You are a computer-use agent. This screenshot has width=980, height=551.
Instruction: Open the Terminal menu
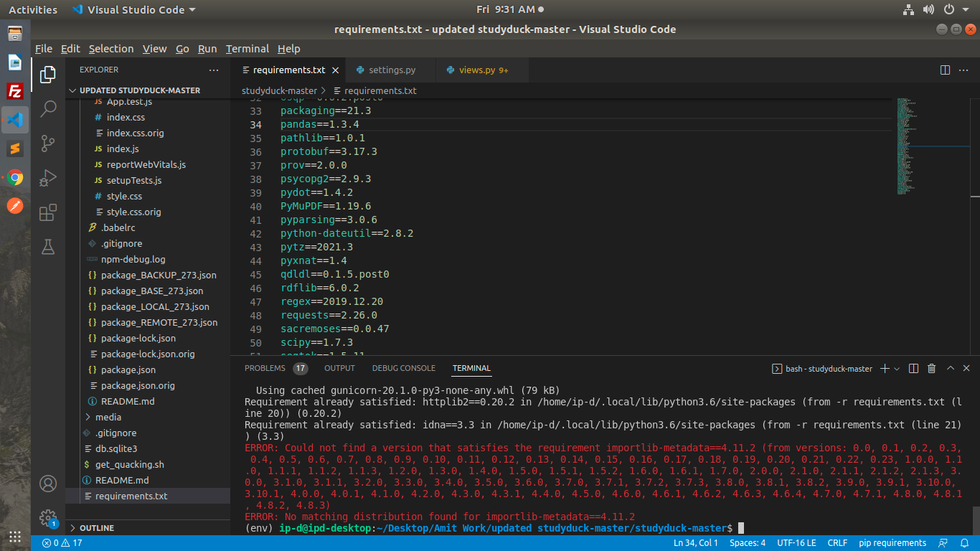247,49
